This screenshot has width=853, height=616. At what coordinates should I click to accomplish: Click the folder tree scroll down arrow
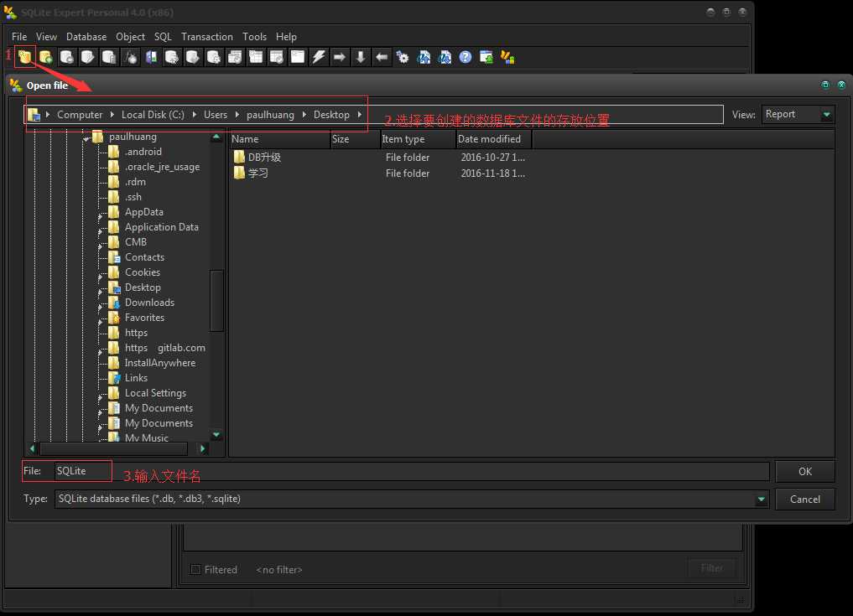[x=216, y=435]
